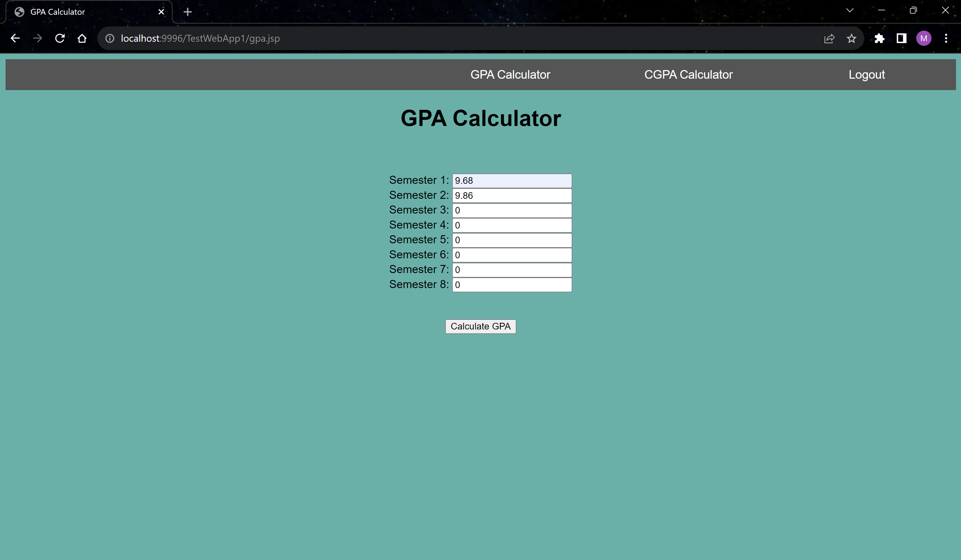Image resolution: width=961 pixels, height=560 pixels.
Task: Open the share this page icon
Action: 829,38
